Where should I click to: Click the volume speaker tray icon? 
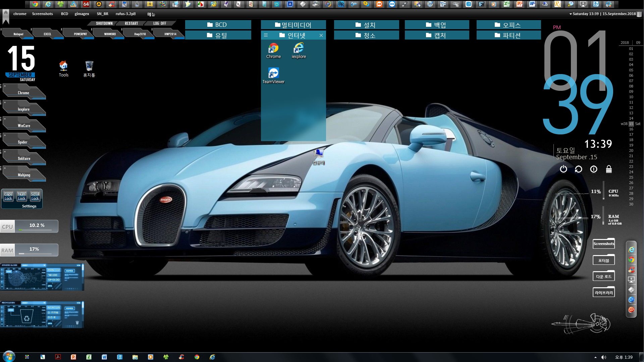[x=604, y=357]
